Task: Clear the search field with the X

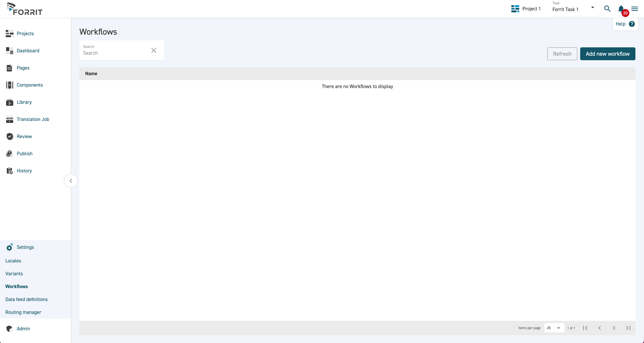Action: tap(154, 50)
